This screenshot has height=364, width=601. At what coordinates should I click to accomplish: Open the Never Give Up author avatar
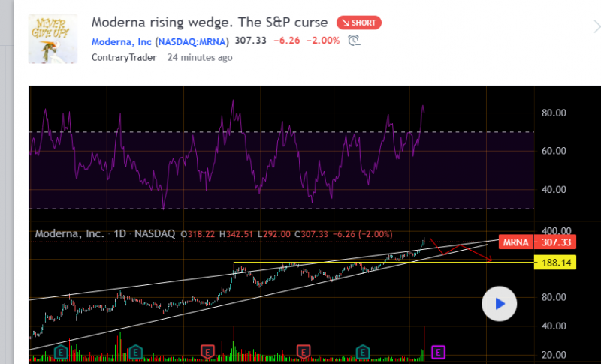[x=53, y=39]
